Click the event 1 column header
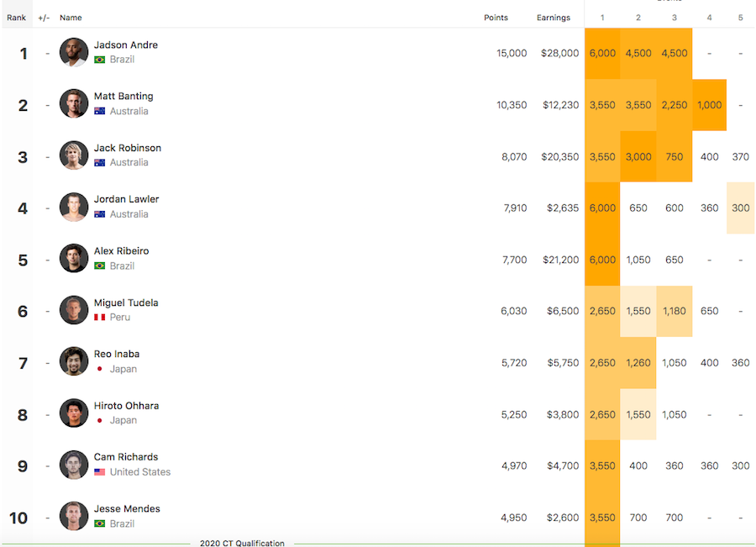The width and height of the screenshot is (756, 547). [602, 18]
